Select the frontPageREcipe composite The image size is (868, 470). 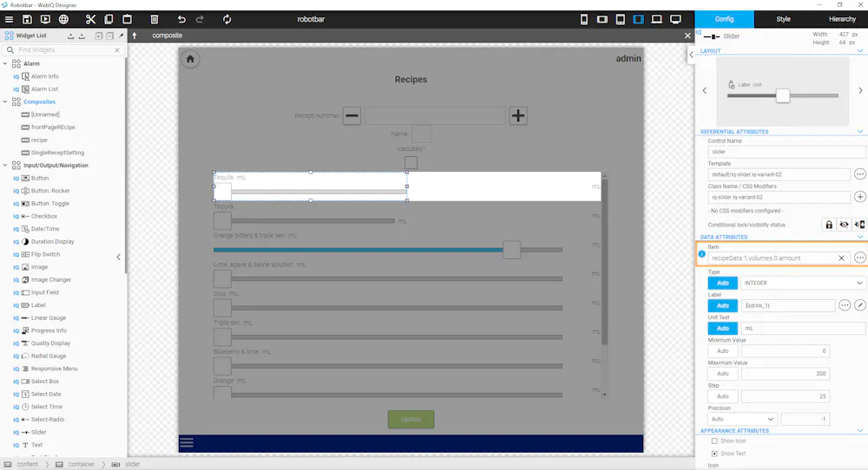[x=53, y=127]
